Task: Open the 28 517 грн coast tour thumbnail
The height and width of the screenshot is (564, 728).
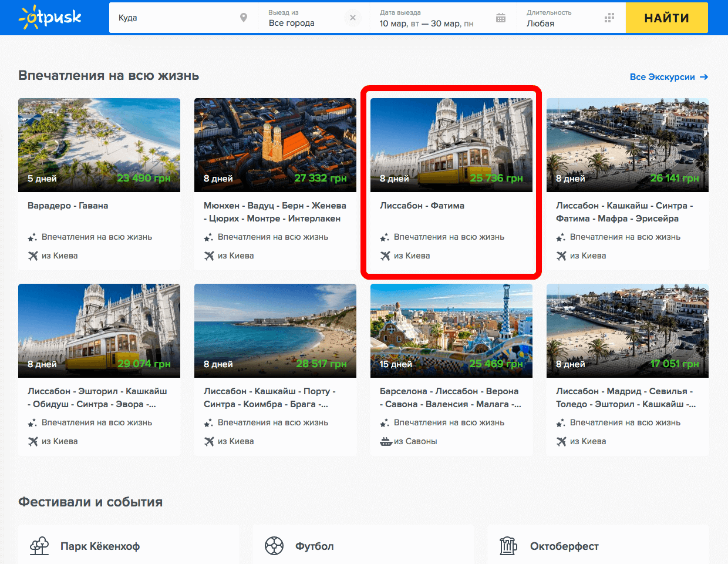Action: (x=275, y=331)
